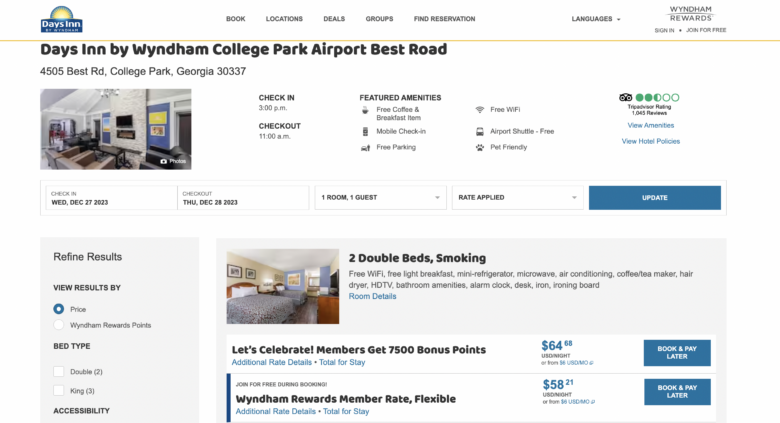The image size is (780, 423).
Task: Open the Room Details link
Action: (x=373, y=296)
